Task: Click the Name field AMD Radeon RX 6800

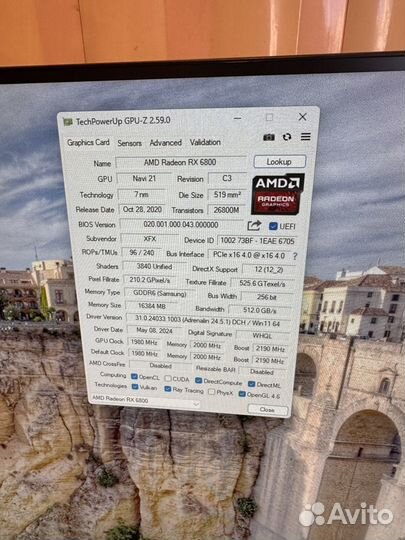Action: click(181, 162)
